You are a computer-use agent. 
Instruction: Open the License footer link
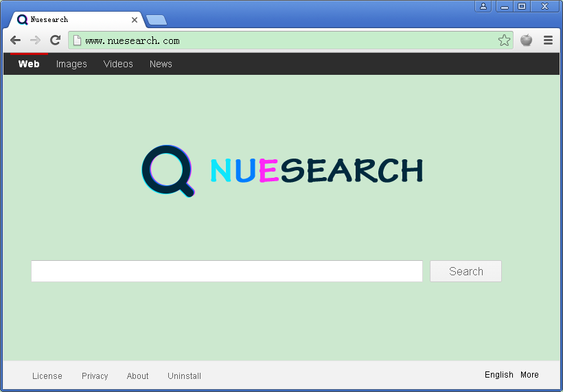pyautogui.click(x=47, y=376)
